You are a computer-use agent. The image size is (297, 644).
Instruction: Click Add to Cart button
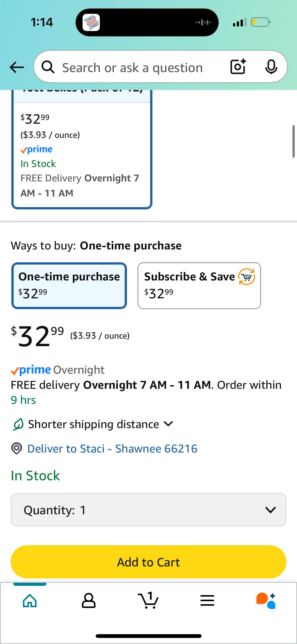click(148, 562)
